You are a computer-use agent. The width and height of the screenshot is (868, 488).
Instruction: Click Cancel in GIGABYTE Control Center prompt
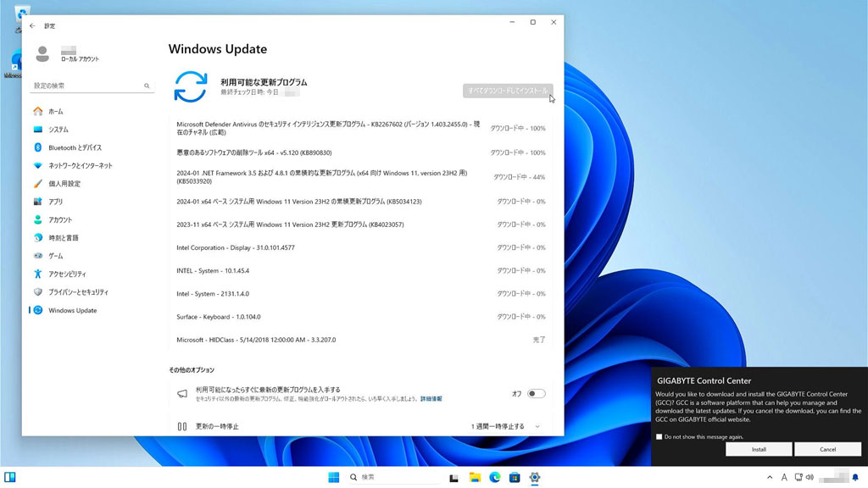[827, 450]
